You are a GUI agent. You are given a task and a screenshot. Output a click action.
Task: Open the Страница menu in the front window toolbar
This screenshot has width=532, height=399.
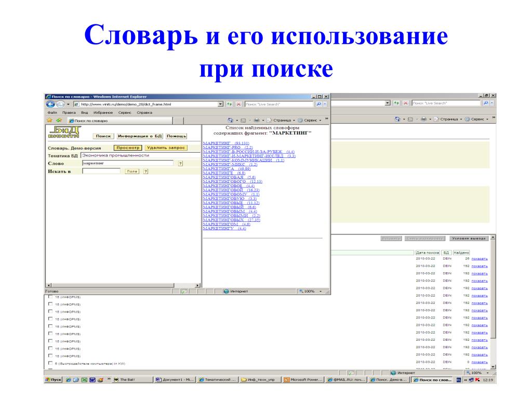click(281, 120)
